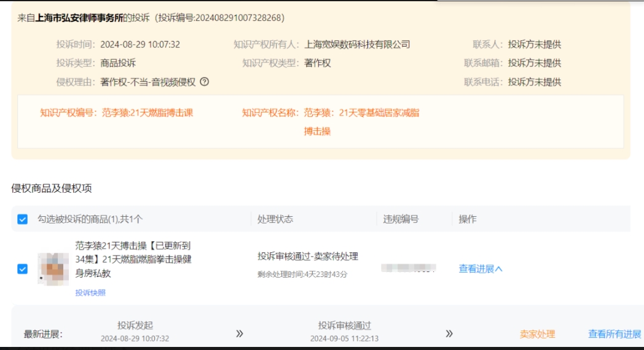Open 查看所有进展 to view all progress
Image resolution: width=644 pixels, height=350 pixels.
point(615,334)
